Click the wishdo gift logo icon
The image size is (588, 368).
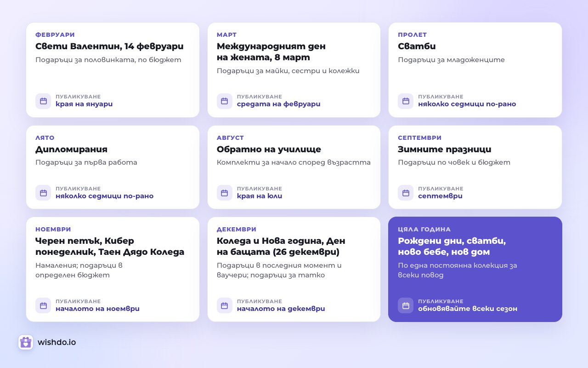[26, 342]
